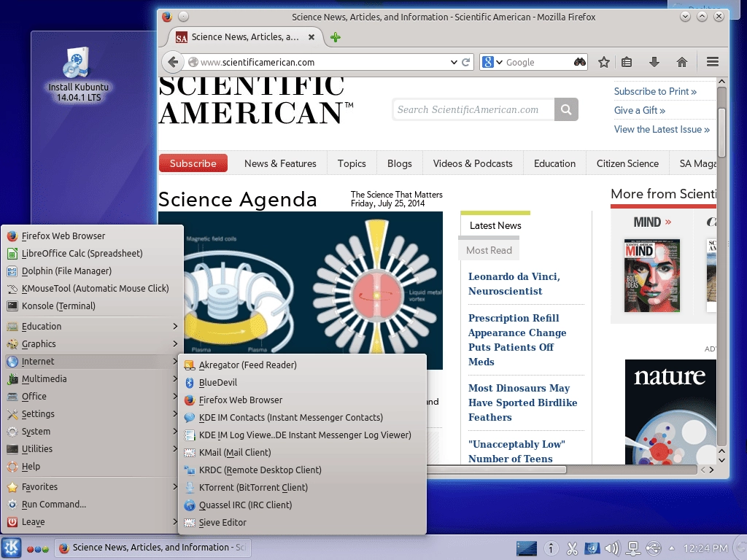
Task: Open the Blogs nav tab
Action: [399, 163]
